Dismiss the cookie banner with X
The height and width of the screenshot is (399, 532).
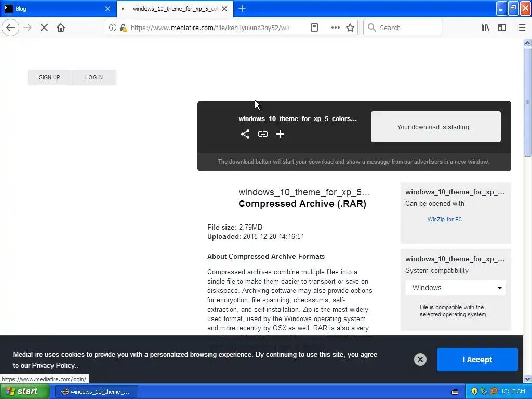(420, 360)
